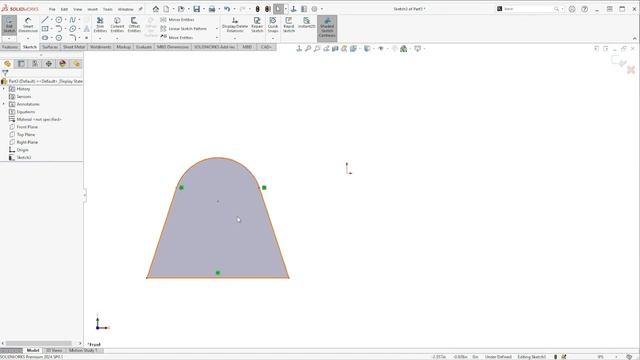Open the DisplayManager panel tab
This screenshot has width=640, height=360.
point(62,64)
